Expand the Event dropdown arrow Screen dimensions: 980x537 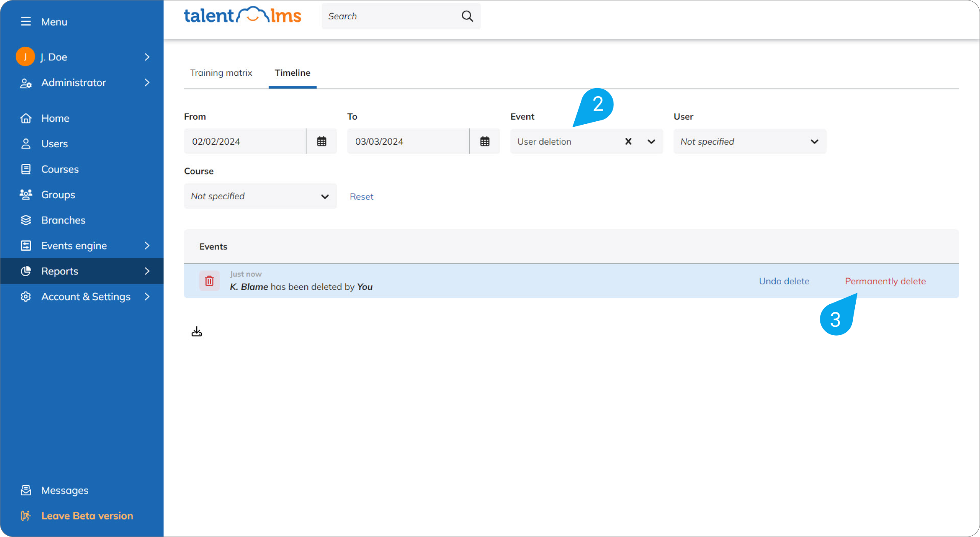[651, 141]
